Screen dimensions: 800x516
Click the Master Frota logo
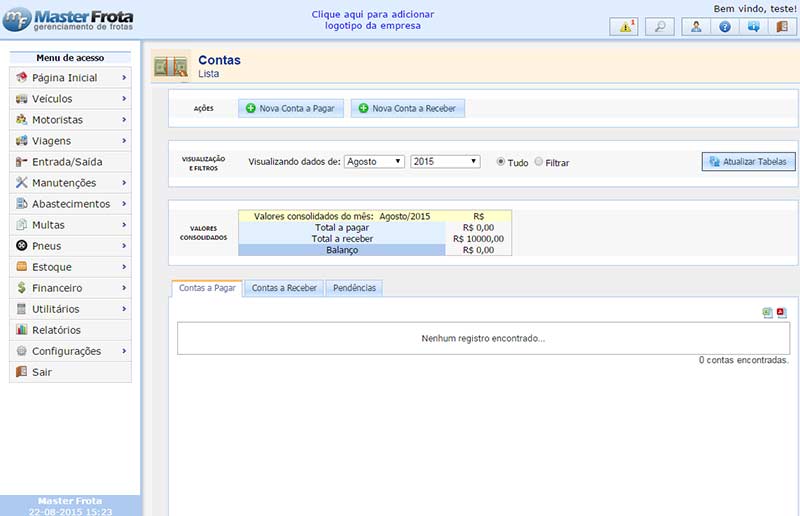click(68, 20)
